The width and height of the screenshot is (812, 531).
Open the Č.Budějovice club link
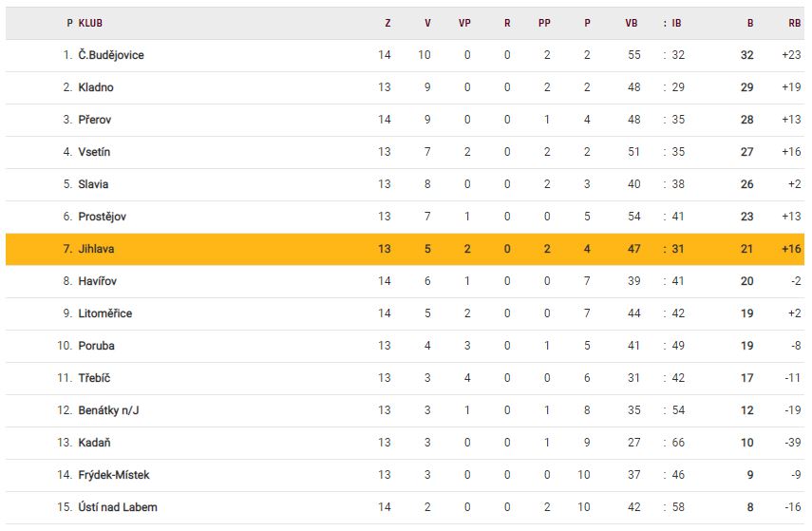pos(111,55)
